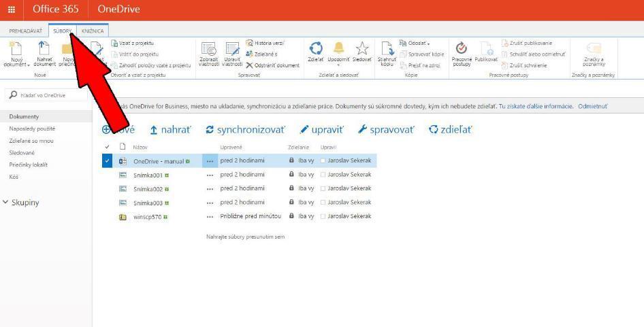Collapse the Skupiny section
644x327 pixels.
5,202
